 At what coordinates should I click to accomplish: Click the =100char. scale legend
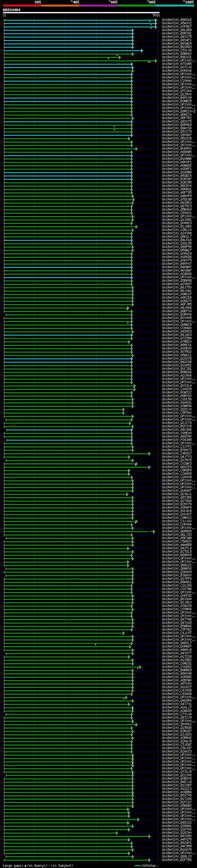point(147,866)
